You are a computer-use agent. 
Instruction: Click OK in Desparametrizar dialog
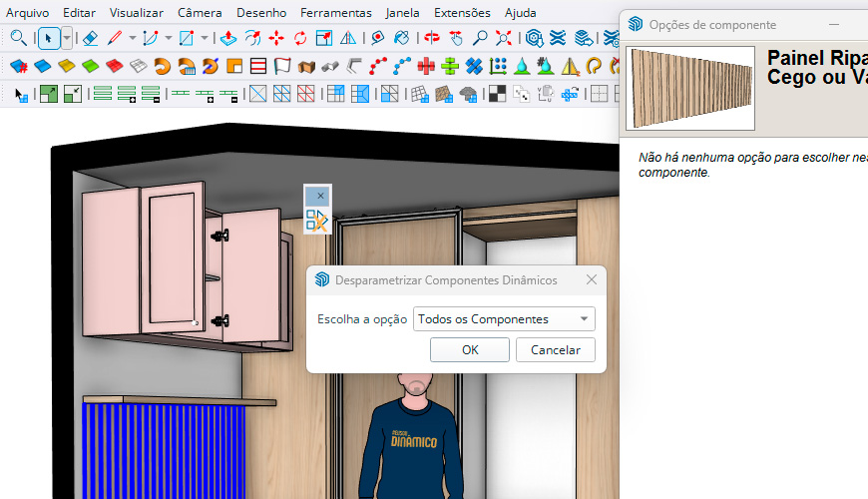[x=470, y=350]
